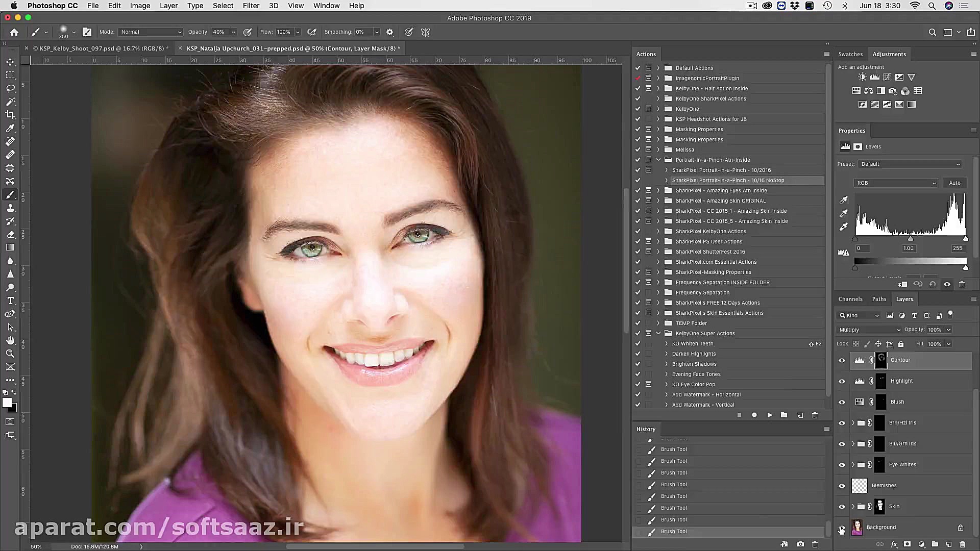Select the Move tool
The image size is (980, 551).
click(x=10, y=62)
